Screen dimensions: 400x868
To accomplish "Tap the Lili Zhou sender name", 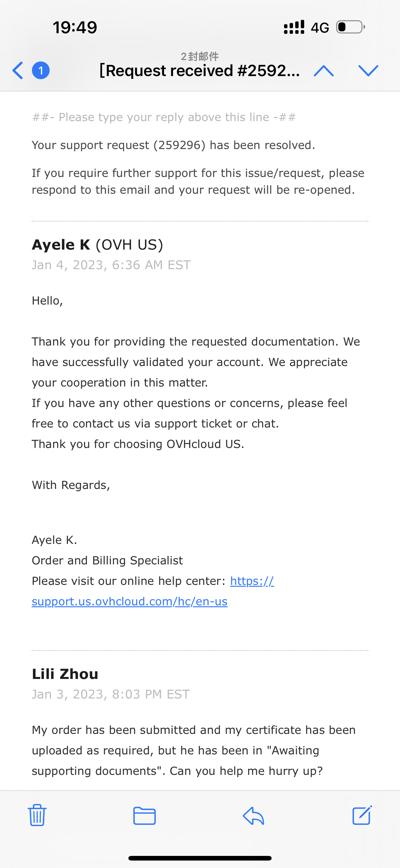I will click(65, 674).
